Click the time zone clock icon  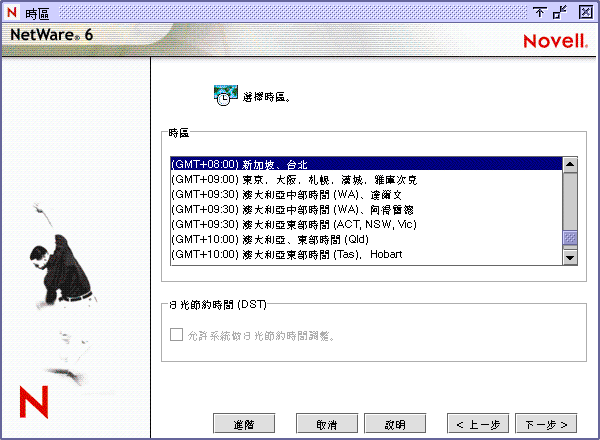pyautogui.click(x=226, y=96)
